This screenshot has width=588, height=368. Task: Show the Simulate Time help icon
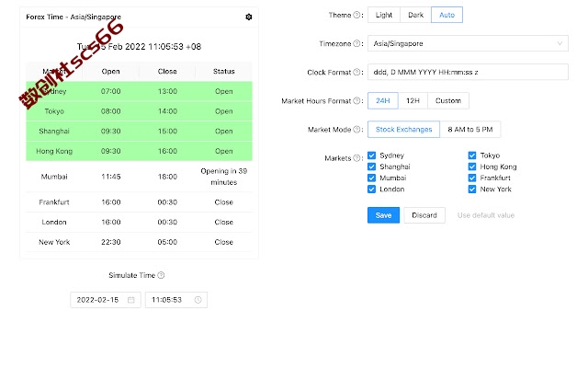(161, 275)
